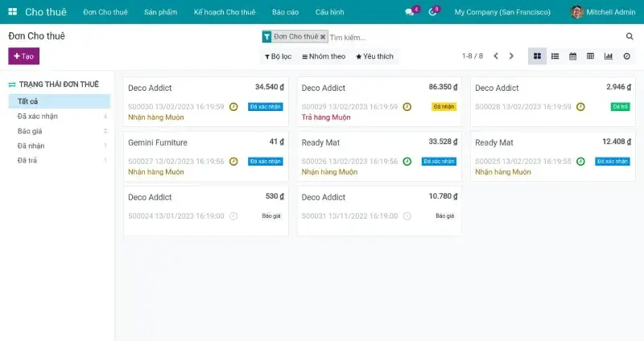Remove the Đơn Cho thuê filter tag
The width and height of the screenshot is (644, 341).
pos(323,37)
